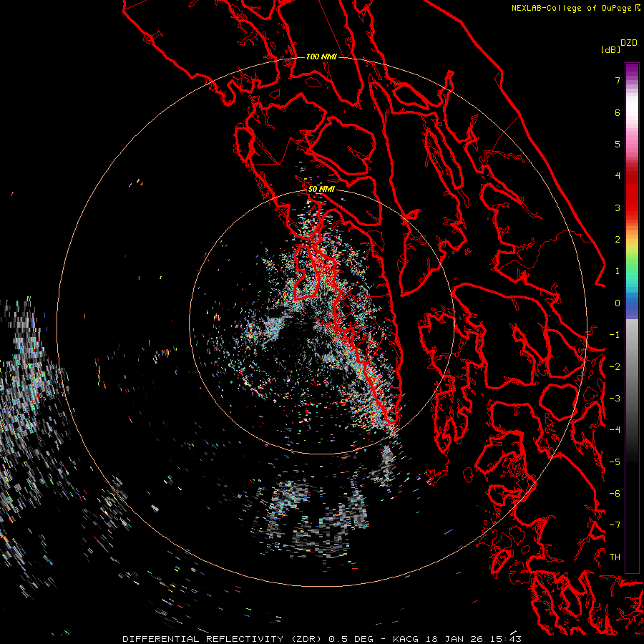The width and height of the screenshot is (644, 644).
Task: Select the 0 tick label on the color scale
Action: [x=618, y=303]
